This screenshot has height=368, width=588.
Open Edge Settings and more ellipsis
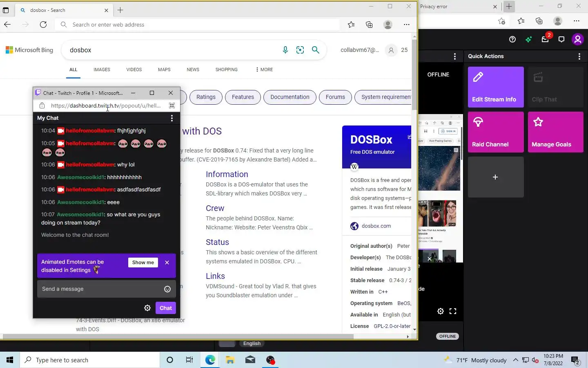click(406, 25)
